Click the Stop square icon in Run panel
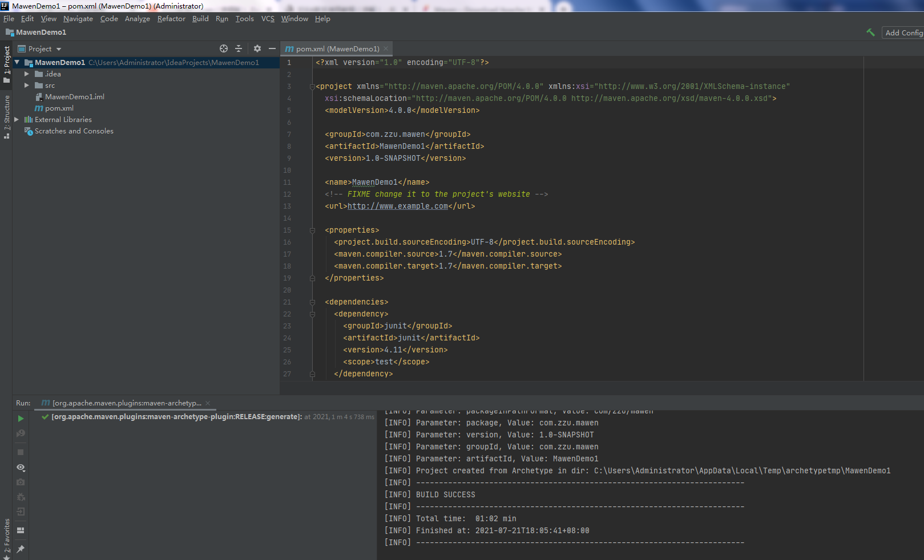 (x=21, y=452)
